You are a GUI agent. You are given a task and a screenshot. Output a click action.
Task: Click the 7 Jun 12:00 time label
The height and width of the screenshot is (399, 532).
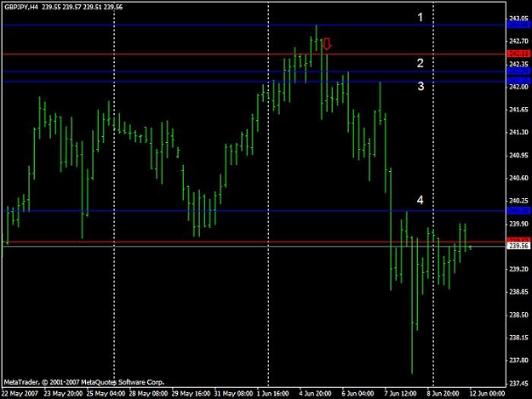[400, 394]
